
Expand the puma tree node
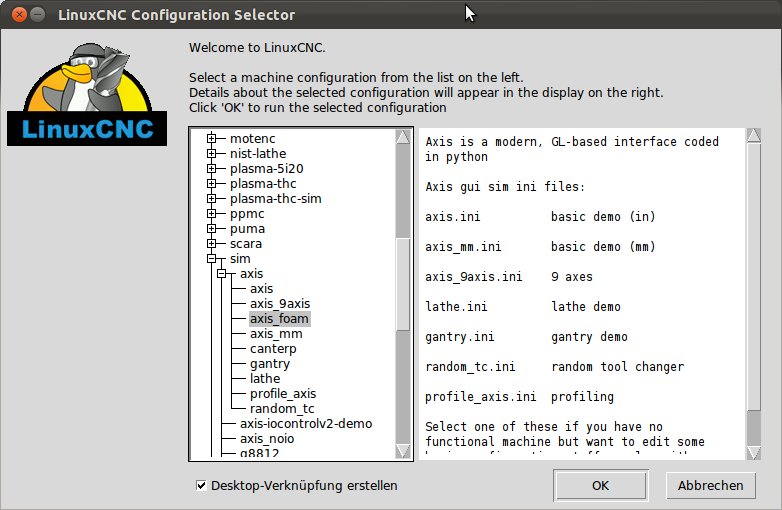pyautogui.click(x=211, y=228)
